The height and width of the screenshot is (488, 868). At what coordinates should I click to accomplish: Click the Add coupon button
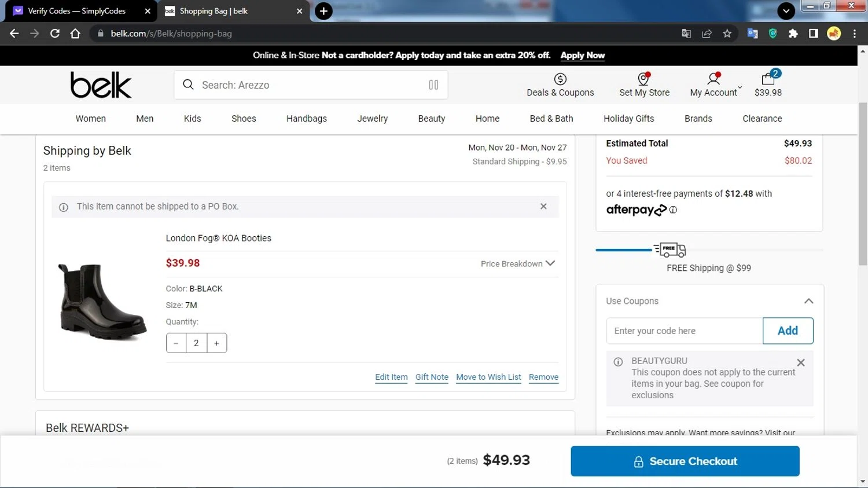point(788,331)
